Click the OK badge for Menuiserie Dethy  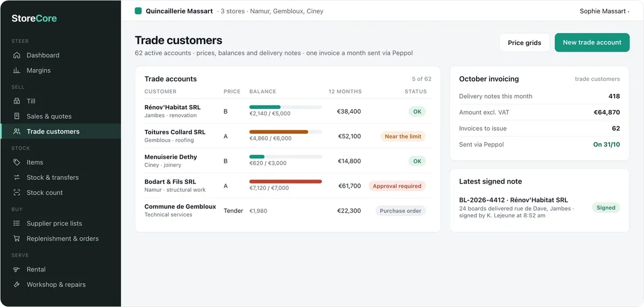(417, 161)
